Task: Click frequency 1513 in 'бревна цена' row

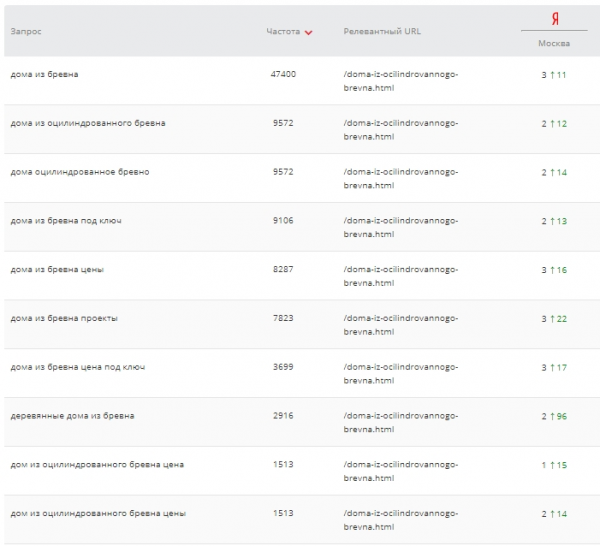Action: tap(283, 465)
